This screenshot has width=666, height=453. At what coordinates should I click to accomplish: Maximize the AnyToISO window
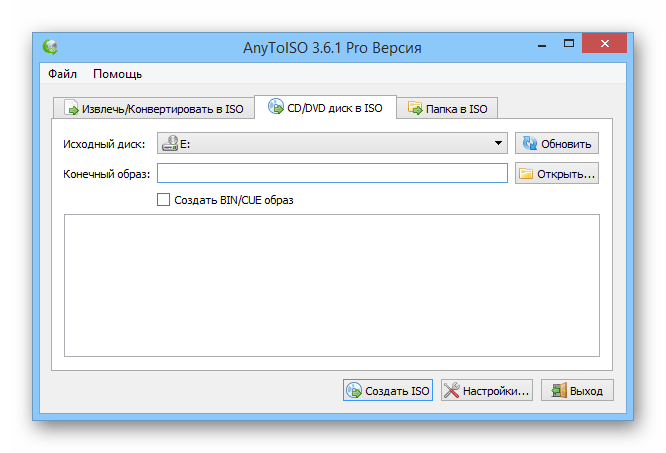pyautogui.click(x=569, y=43)
